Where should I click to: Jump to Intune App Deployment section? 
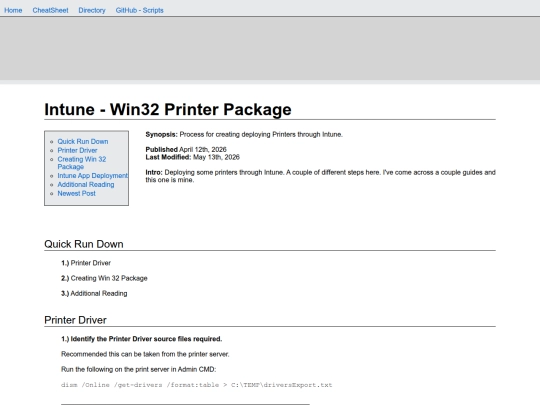pos(93,176)
